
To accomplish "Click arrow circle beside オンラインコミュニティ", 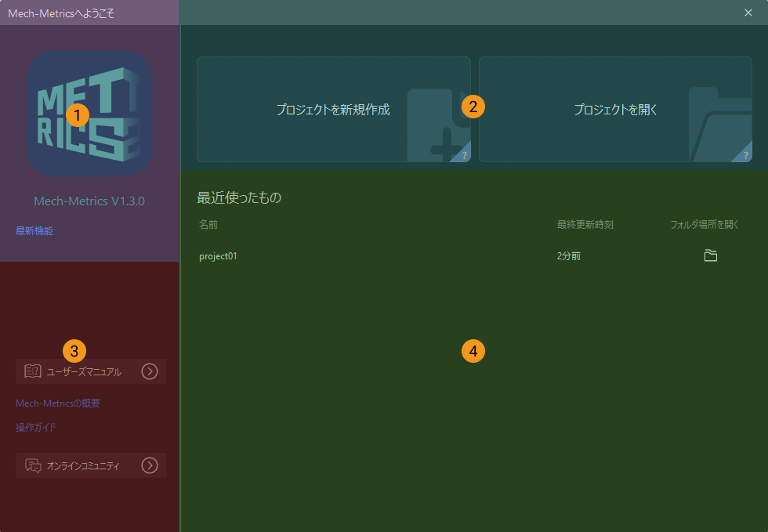I will [x=150, y=465].
